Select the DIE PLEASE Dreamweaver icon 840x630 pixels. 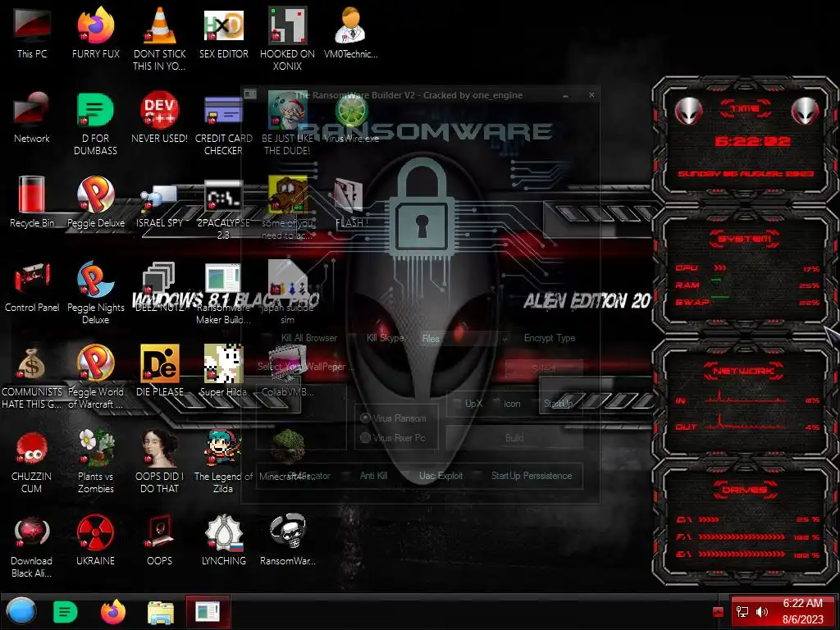160,372
